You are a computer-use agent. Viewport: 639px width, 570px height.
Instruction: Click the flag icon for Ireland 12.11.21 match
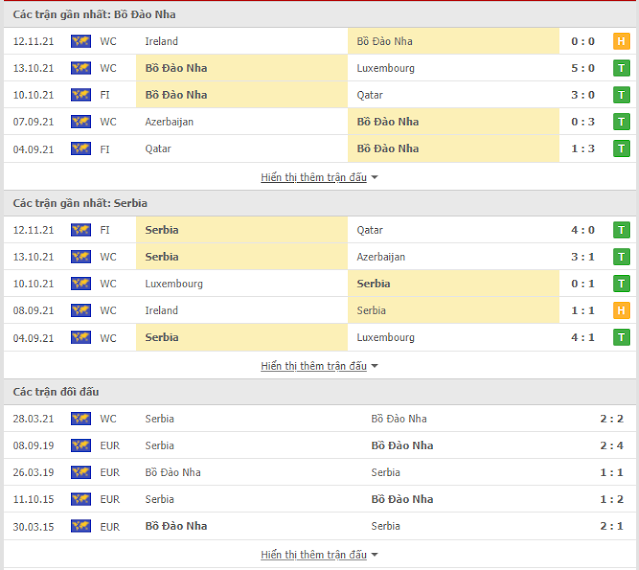[x=80, y=41]
